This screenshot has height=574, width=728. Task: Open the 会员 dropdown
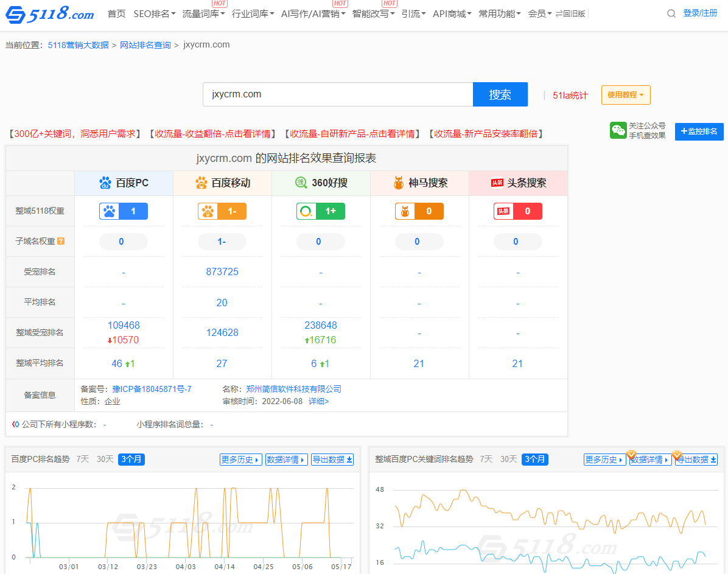[539, 14]
